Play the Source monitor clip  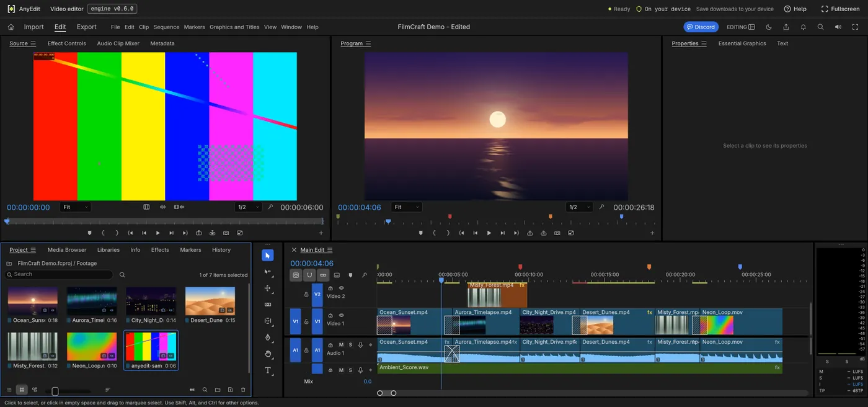[x=157, y=233]
